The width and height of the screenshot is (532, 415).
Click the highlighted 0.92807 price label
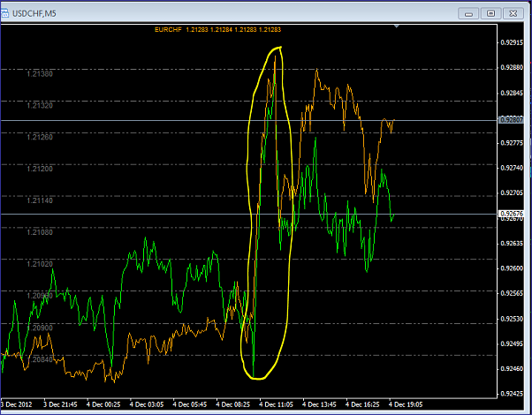(x=512, y=120)
